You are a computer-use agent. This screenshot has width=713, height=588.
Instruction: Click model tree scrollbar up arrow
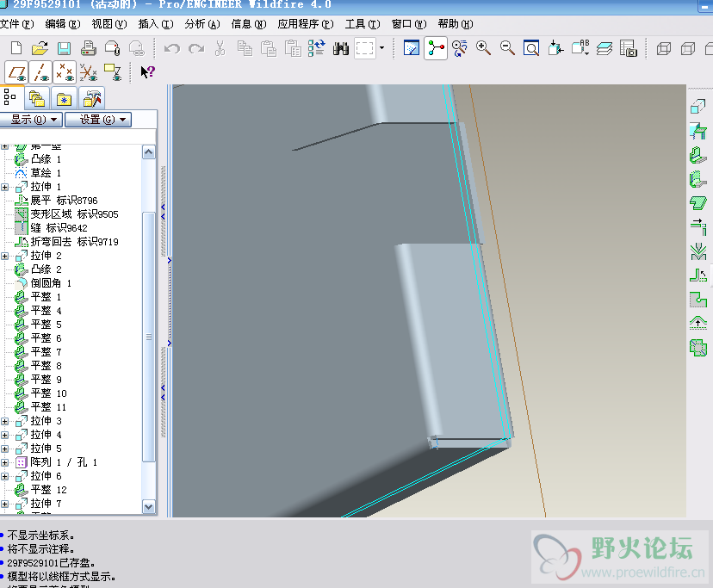click(x=149, y=152)
